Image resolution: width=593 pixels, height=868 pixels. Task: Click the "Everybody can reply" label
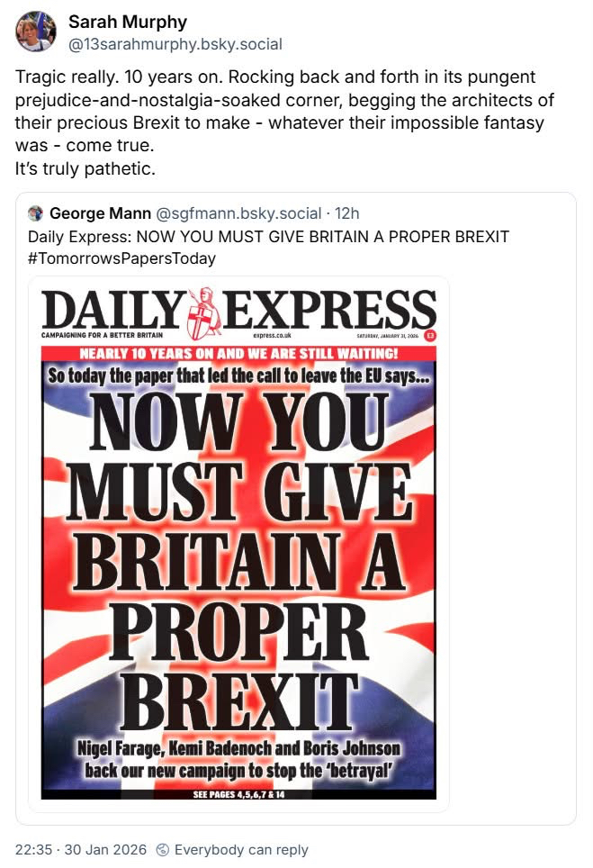[x=241, y=849]
